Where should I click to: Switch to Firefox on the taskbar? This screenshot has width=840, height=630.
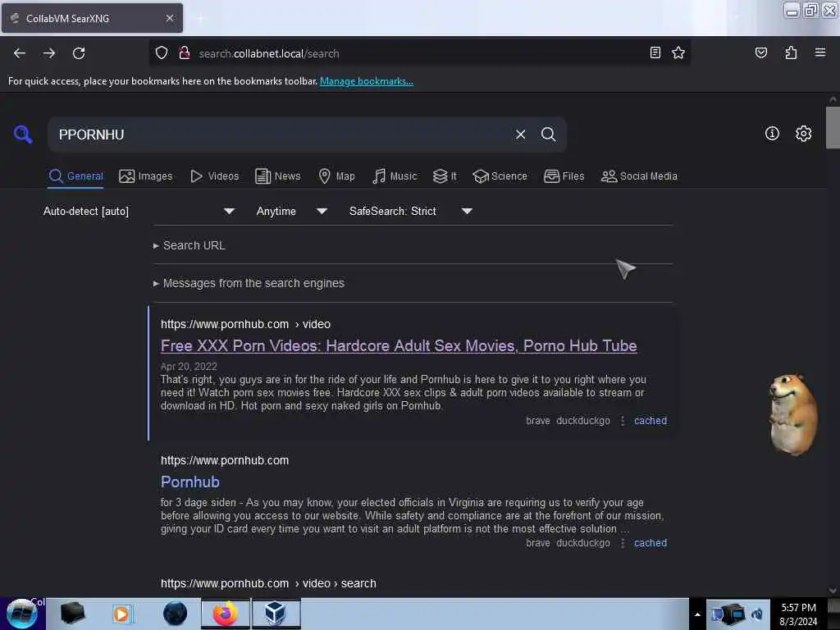(226, 614)
